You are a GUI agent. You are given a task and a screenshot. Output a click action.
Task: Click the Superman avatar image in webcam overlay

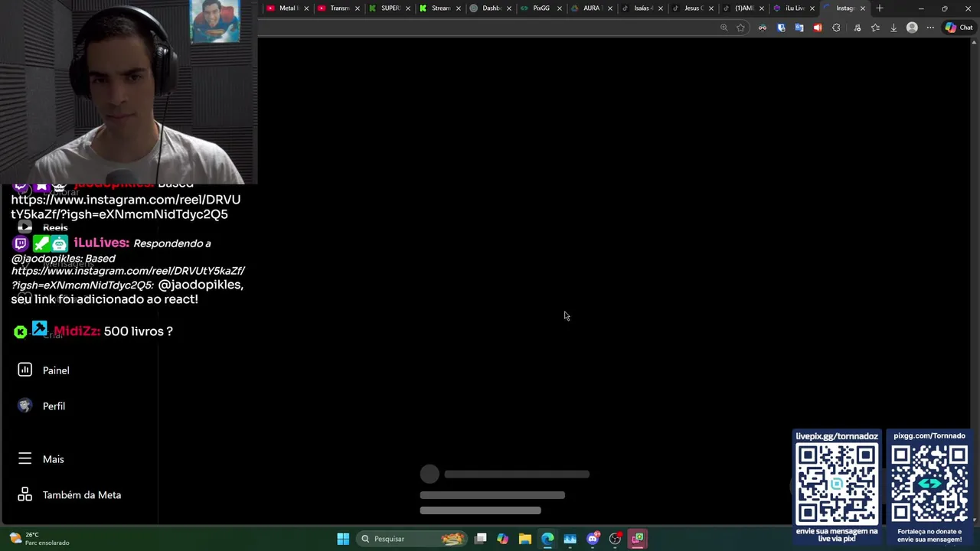pyautogui.click(x=215, y=21)
